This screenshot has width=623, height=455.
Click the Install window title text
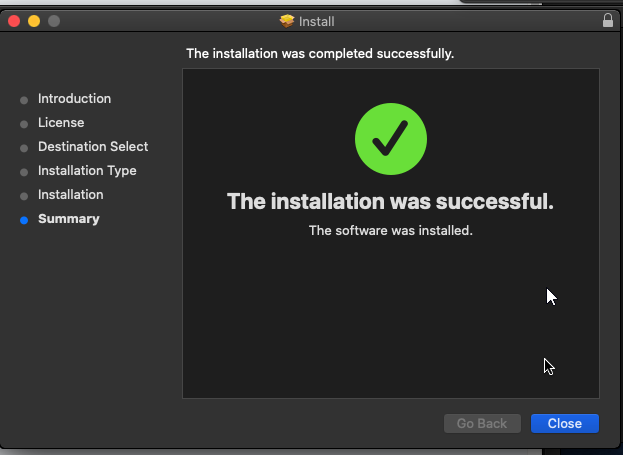(320, 21)
